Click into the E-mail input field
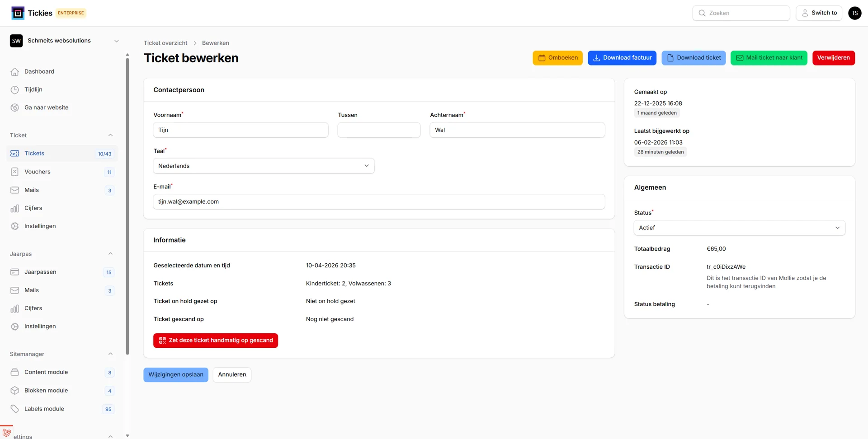868x439 pixels. [379, 202]
